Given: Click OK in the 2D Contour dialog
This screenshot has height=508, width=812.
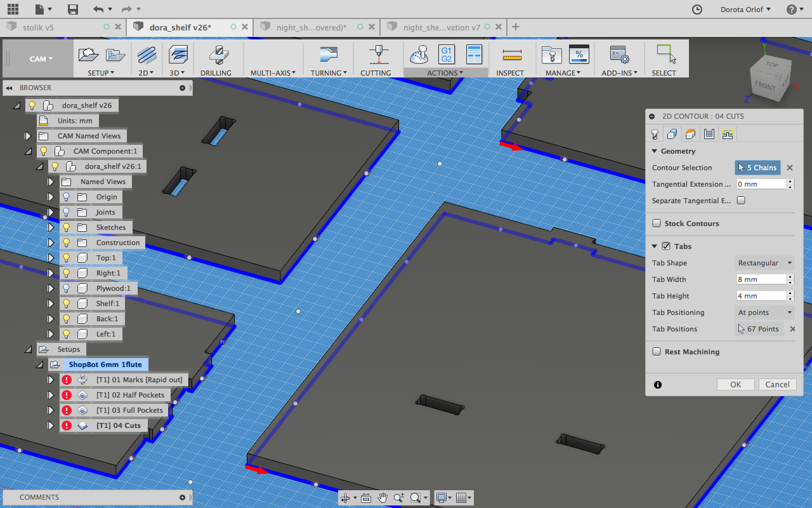Looking at the screenshot, I should [735, 384].
